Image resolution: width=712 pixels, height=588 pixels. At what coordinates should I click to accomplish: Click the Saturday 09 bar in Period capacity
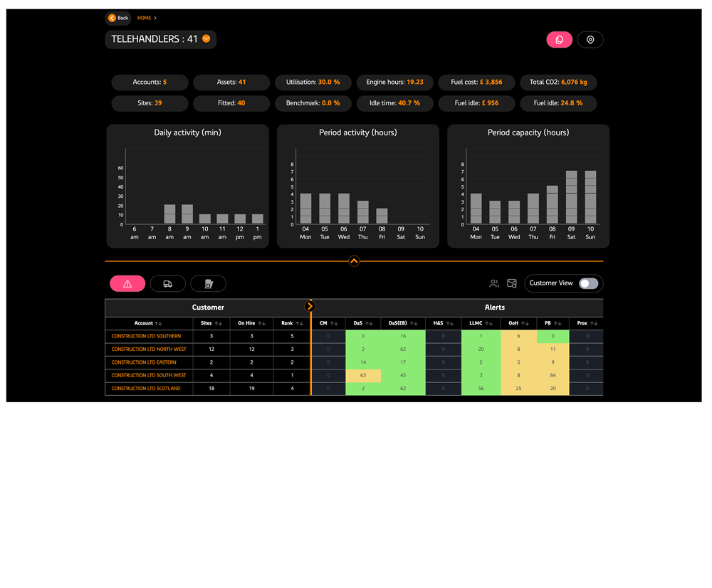[571, 197]
